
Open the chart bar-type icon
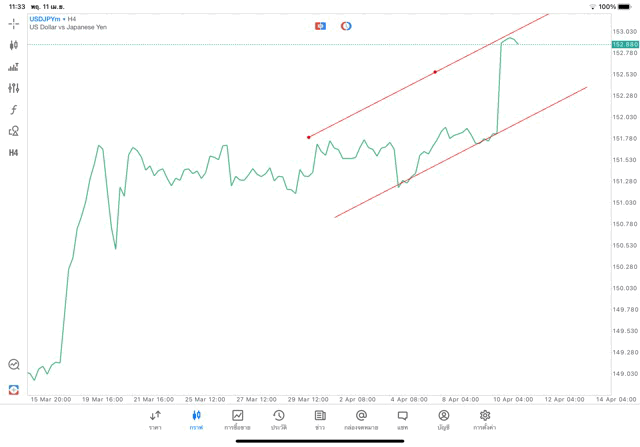13,67
